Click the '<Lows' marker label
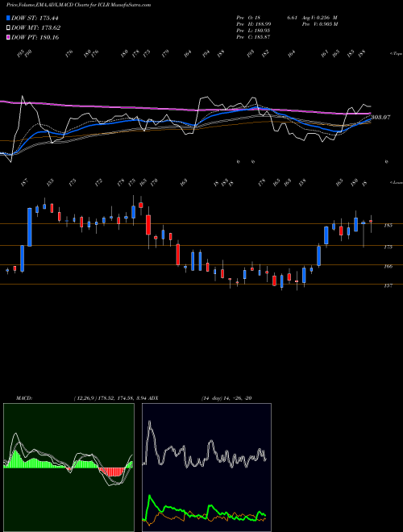 [x=396, y=182]
